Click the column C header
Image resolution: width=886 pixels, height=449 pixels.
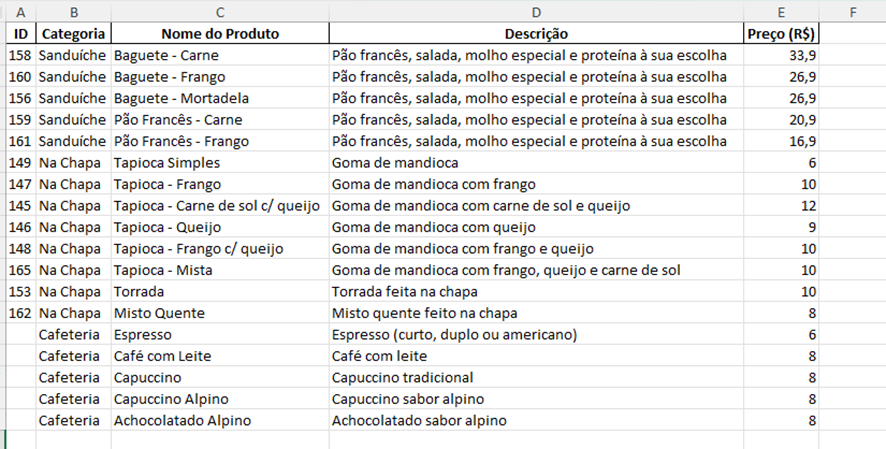pyautogui.click(x=219, y=11)
